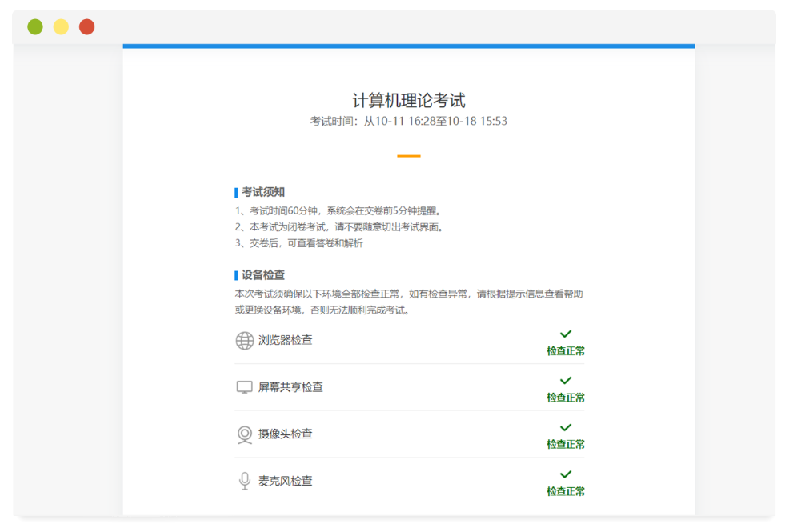Click 检查正常 status for the microphone check

click(566, 491)
